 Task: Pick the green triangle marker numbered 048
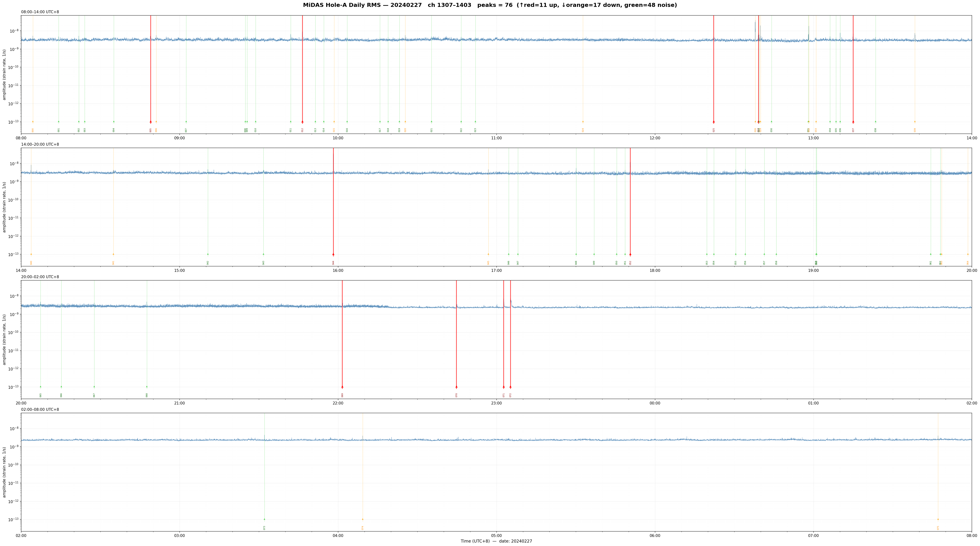click(x=576, y=254)
